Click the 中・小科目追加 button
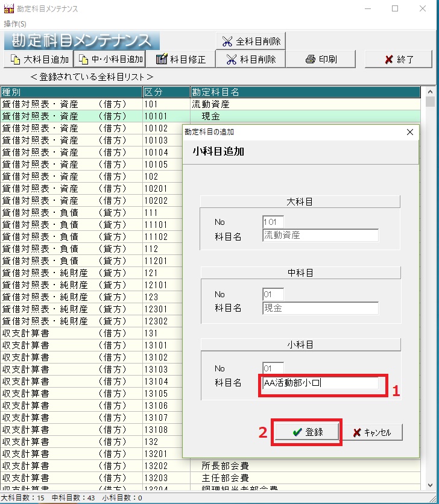The image size is (439, 504). (x=110, y=59)
